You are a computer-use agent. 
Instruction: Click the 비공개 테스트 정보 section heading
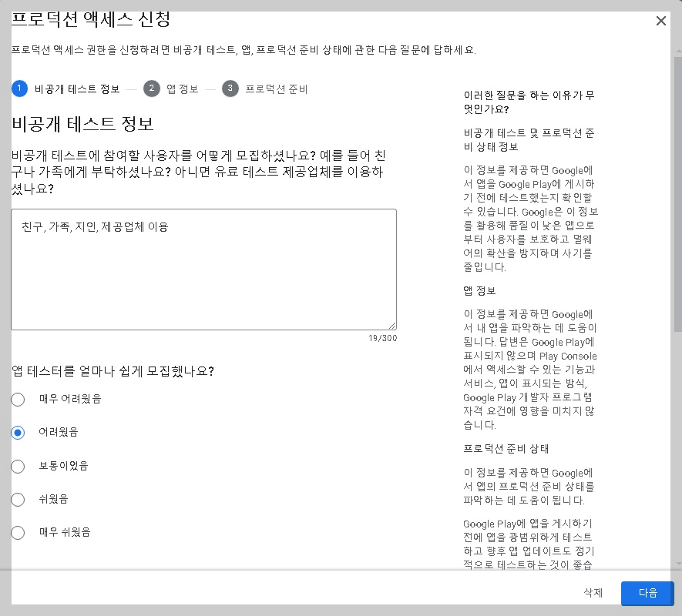click(82, 124)
